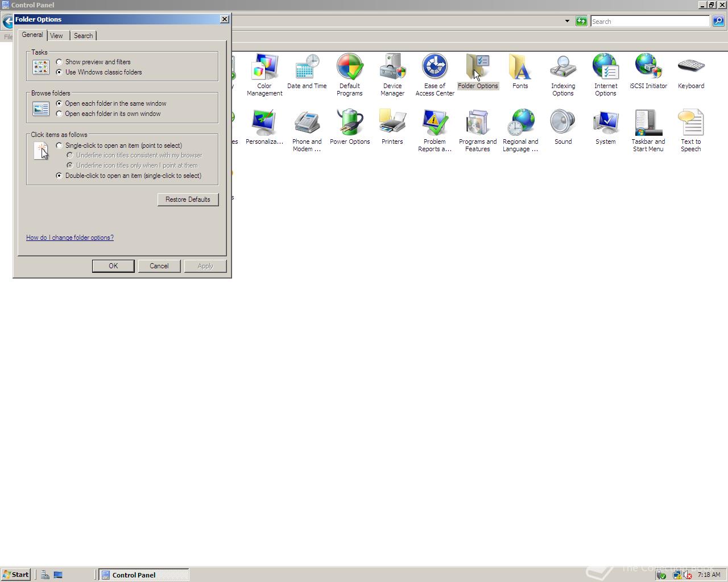
Task: Open Color Management in Control Panel
Action: 264,74
